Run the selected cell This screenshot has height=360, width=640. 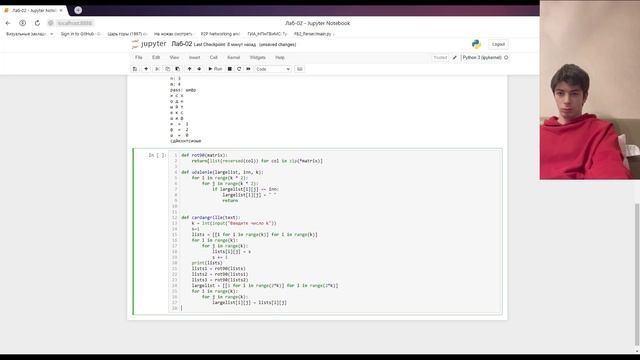tap(215, 69)
